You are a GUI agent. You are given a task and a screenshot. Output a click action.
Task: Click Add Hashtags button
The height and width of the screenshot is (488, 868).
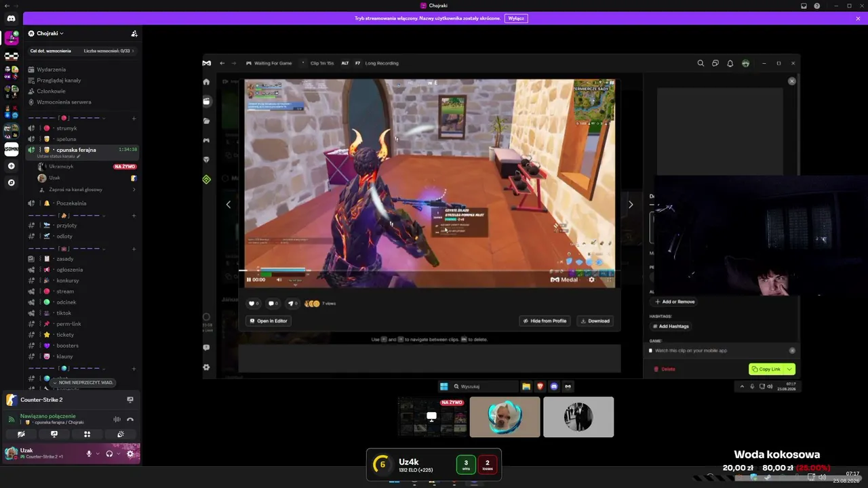point(671,326)
